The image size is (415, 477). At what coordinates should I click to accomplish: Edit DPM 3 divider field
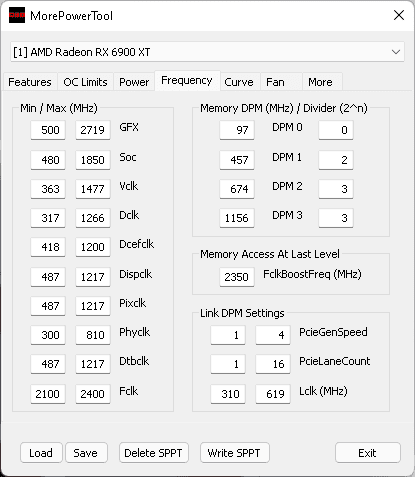tap(336, 218)
